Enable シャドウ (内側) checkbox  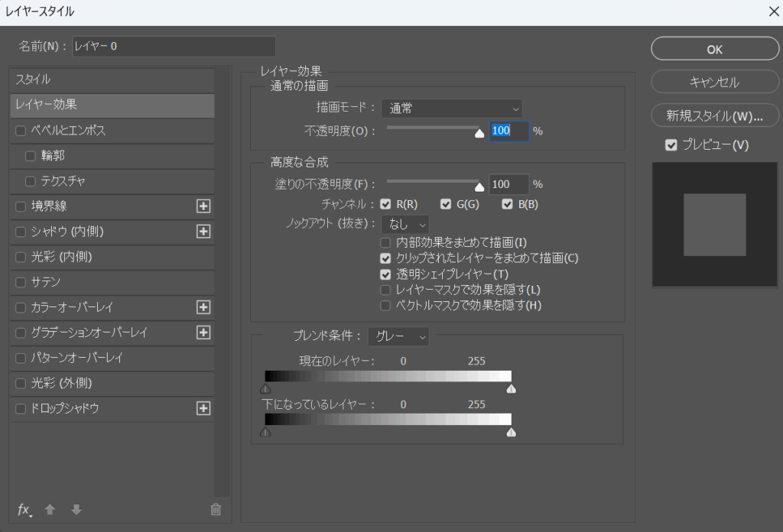pos(21,232)
